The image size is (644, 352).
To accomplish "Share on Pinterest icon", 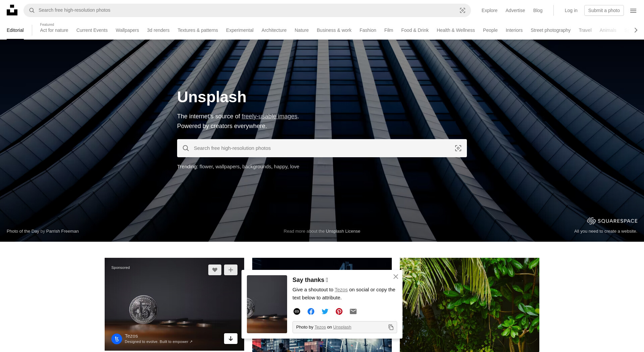I will (339, 311).
